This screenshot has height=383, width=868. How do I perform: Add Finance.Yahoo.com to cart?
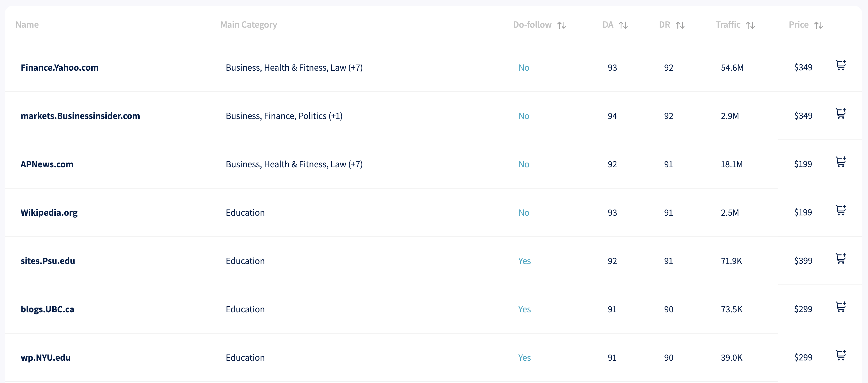(841, 65)
